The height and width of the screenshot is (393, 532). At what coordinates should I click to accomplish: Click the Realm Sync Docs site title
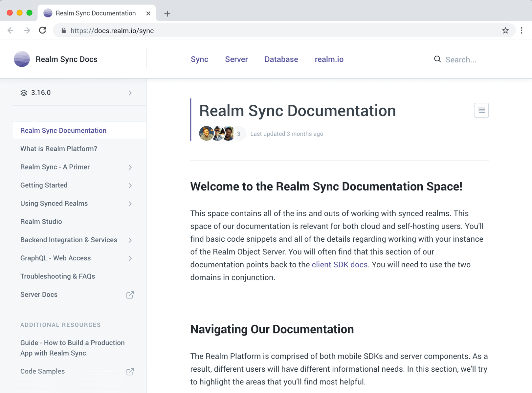pos(66,59)
